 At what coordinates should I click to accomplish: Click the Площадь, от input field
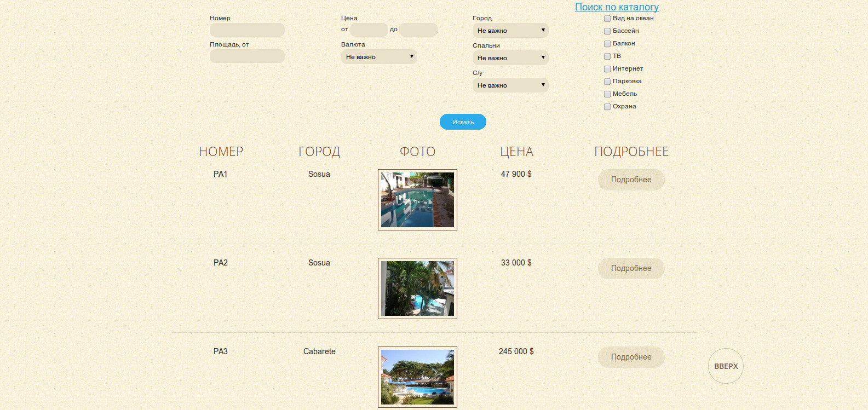click(247, 56)
